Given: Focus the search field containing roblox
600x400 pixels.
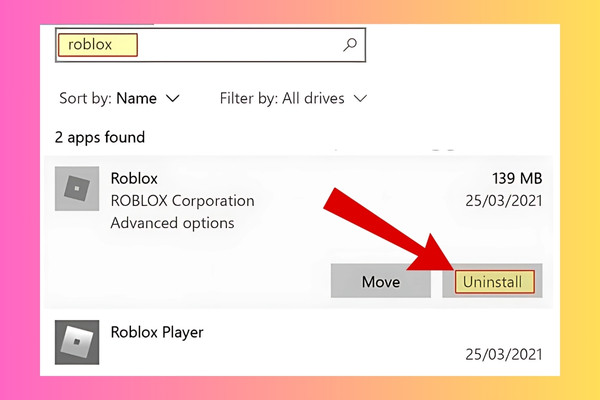Looking at the screenshot, I should pos(210,45).
